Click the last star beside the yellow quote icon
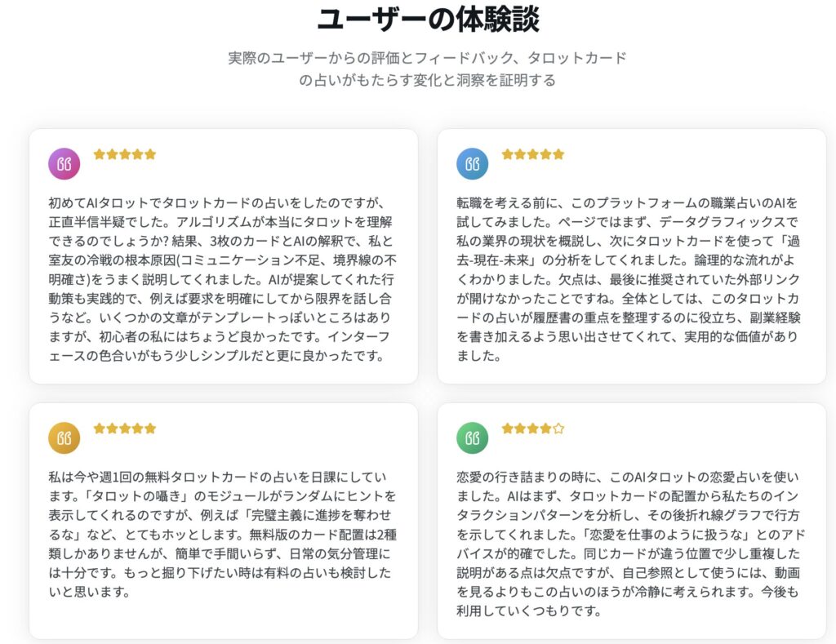 point(150,429)
